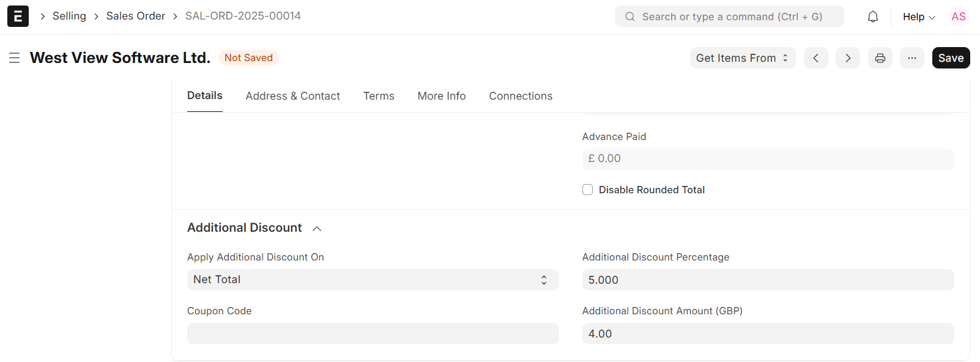Enable Disable Rounded Total checkbox
Image resolution: width=980 pixels, height=362 pixels.
[x=588, y=190]
